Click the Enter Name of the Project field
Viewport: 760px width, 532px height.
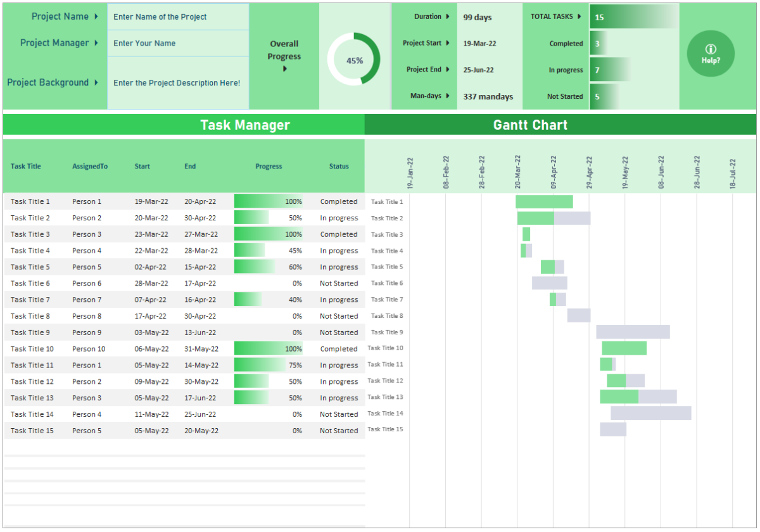click(x=177, y=16)
